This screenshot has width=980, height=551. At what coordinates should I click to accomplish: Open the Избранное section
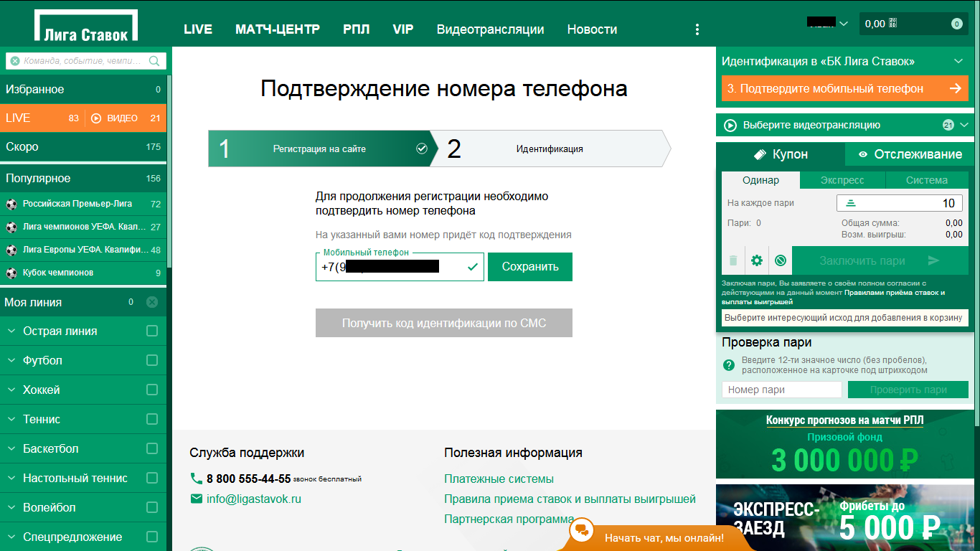tap(83, 90)
